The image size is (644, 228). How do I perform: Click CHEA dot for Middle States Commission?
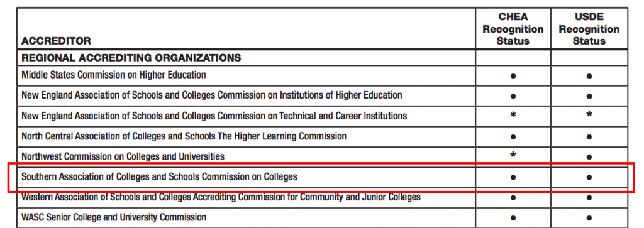tap(513, 76)
